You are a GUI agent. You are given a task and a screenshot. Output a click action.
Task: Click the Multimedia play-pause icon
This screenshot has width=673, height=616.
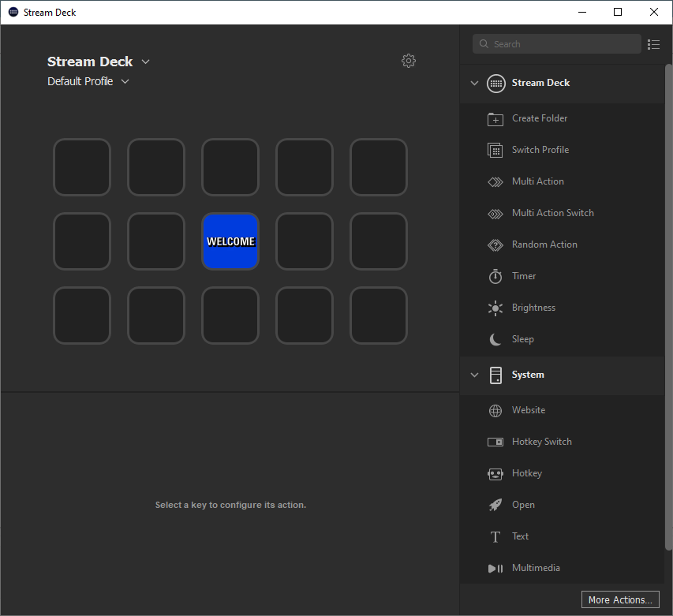click(x=495, y=569)
